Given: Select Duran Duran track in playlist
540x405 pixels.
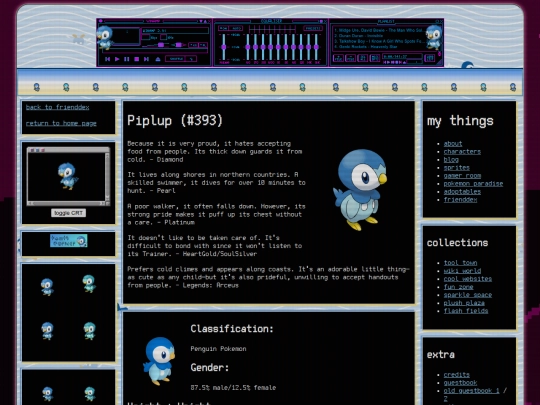Looking at the screenshot, I should point(359,36).
